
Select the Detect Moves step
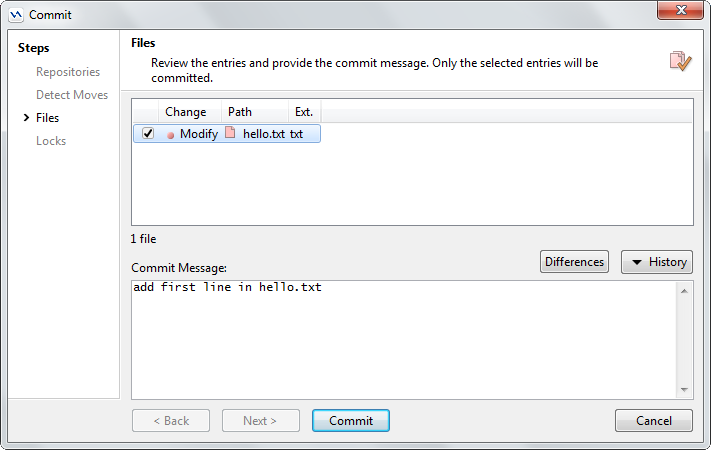[x=72, y=95]
